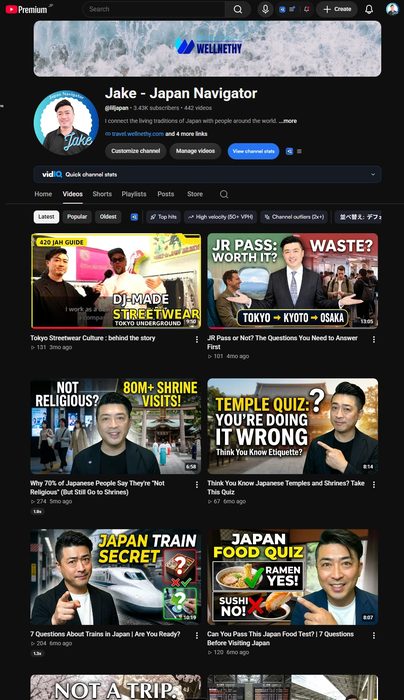Click the Create button
Viewport: 404px width, 700px height.
(x=337, y=9)
